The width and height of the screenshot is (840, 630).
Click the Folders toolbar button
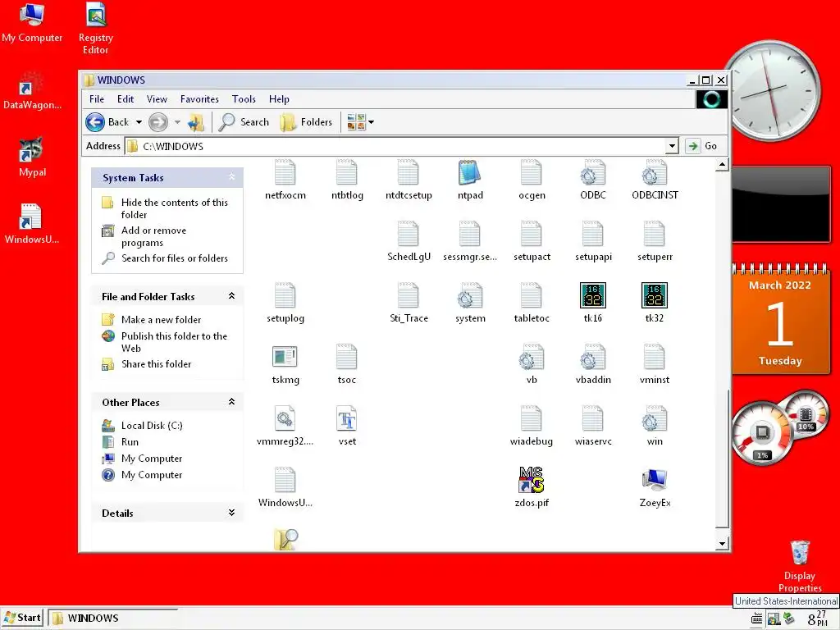coord(307,123)
